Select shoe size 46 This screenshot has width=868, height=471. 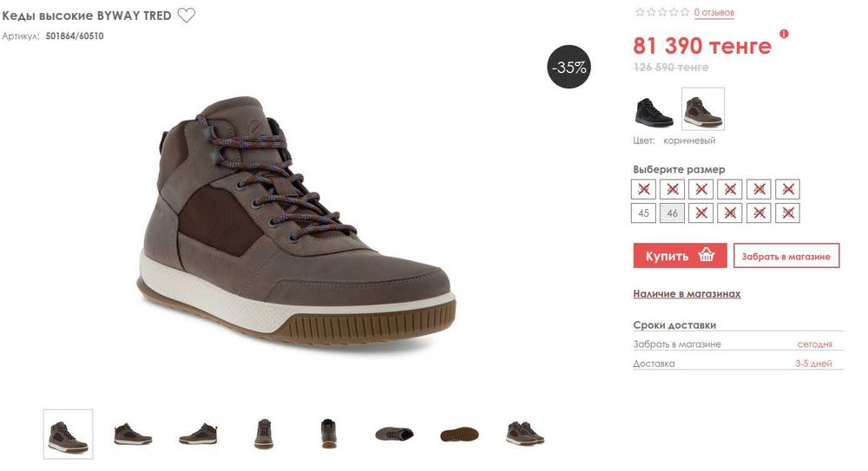click(672, 213)
